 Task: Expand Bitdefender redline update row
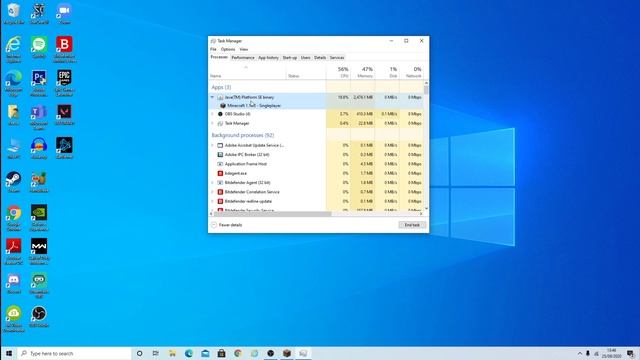click(212, 201)
